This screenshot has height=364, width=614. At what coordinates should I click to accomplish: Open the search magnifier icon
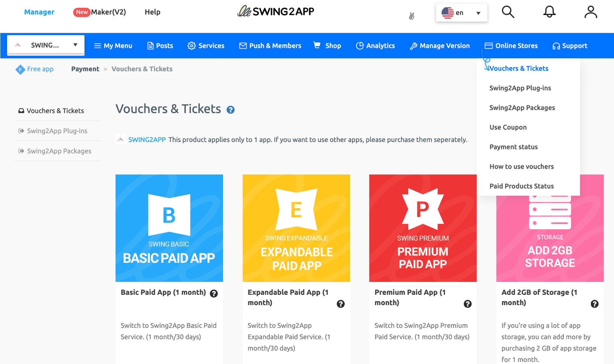[508, 12]
